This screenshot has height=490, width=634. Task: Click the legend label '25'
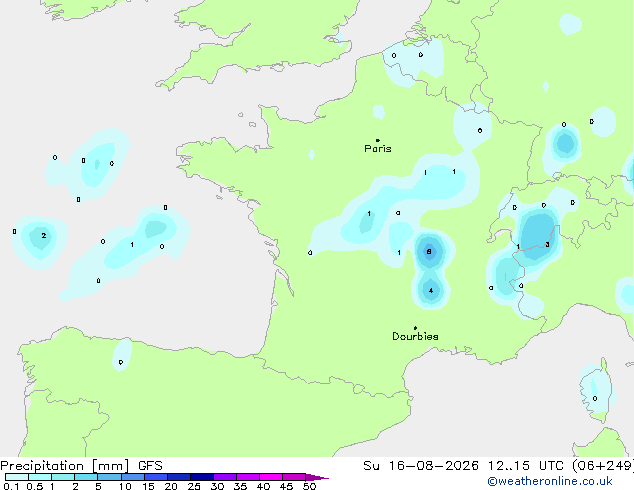pos(194,486)
